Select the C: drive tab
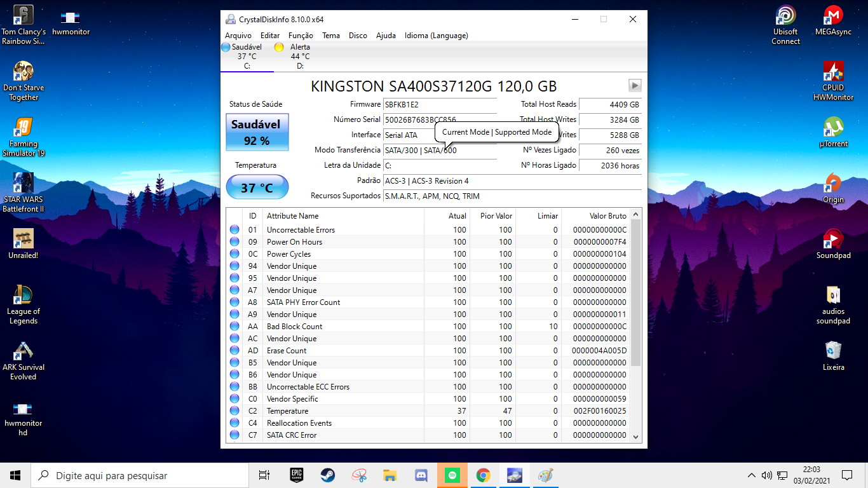The height and width of the screenshot is (488, 868). coord(247,57)
